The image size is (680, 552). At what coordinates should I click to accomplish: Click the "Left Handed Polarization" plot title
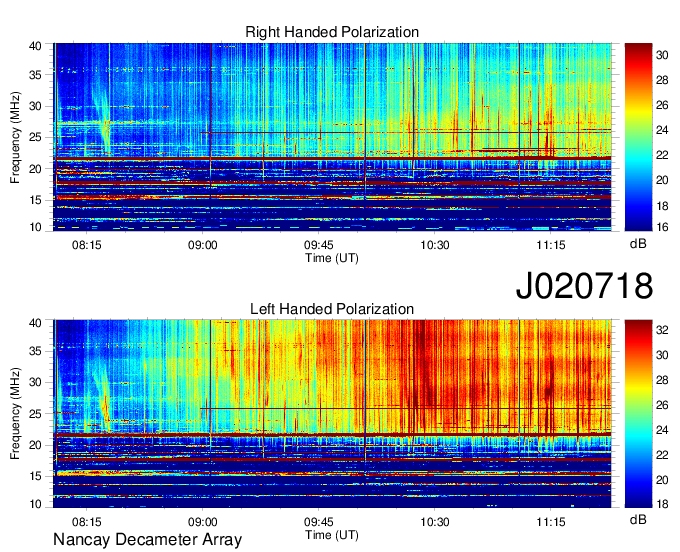pos(332,309)
